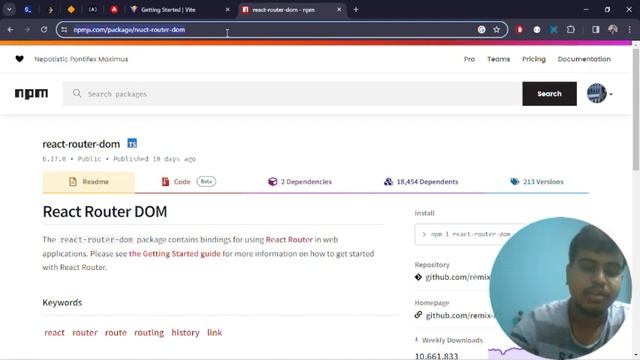Click the Search button
The image size is (640, 360).
click(549, 93)
